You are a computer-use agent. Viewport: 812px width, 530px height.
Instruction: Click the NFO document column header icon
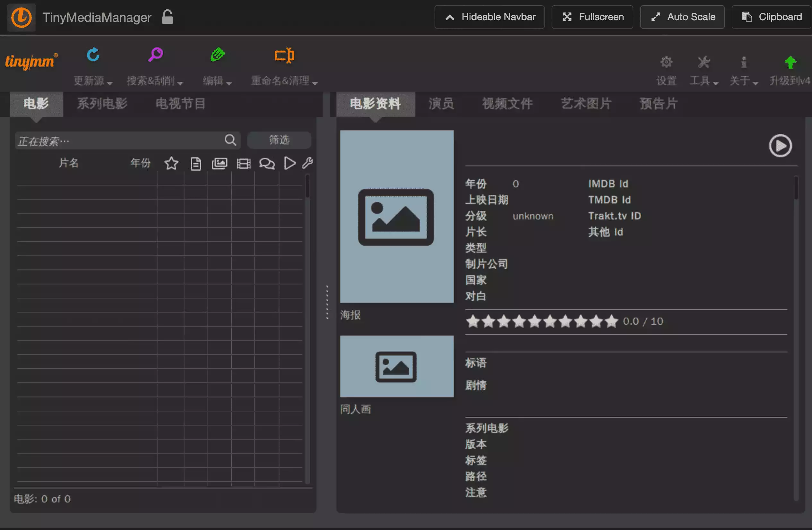point(195,164)
